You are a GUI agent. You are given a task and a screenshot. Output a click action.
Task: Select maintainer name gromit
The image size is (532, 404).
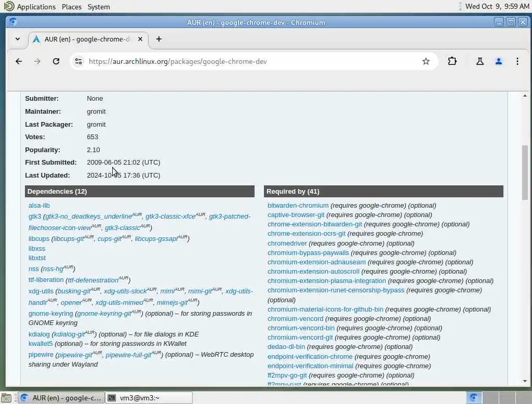pos(96,112)
